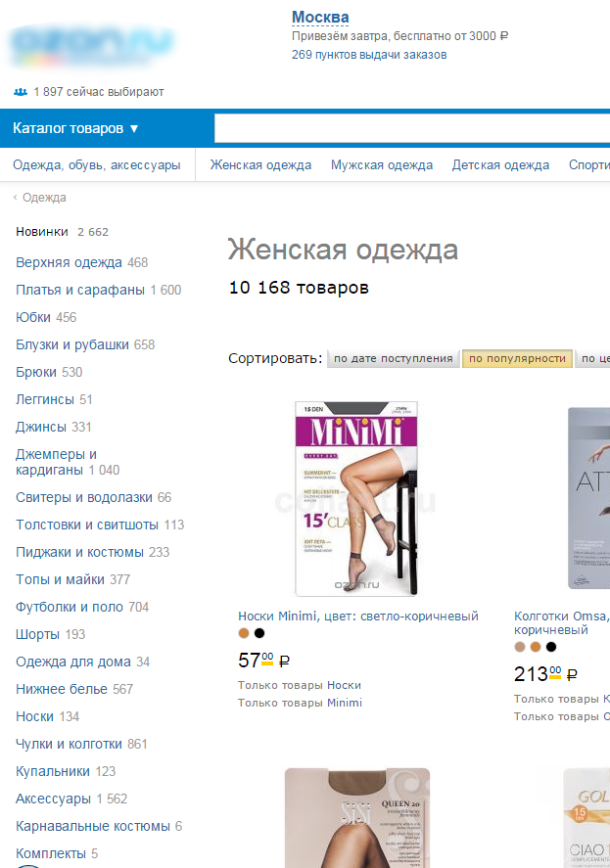Open the SiSi Queen 20 product thumbnail
This screenshot has height=868, width=610.
point(357,818)
